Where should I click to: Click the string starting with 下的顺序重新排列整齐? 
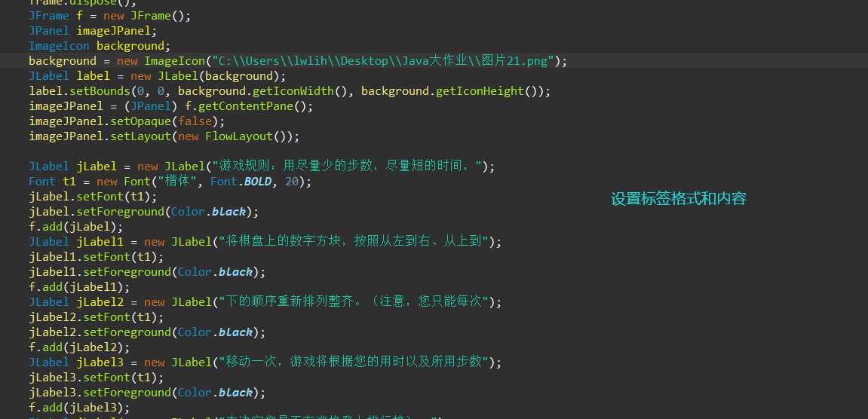tap(353, 301)
